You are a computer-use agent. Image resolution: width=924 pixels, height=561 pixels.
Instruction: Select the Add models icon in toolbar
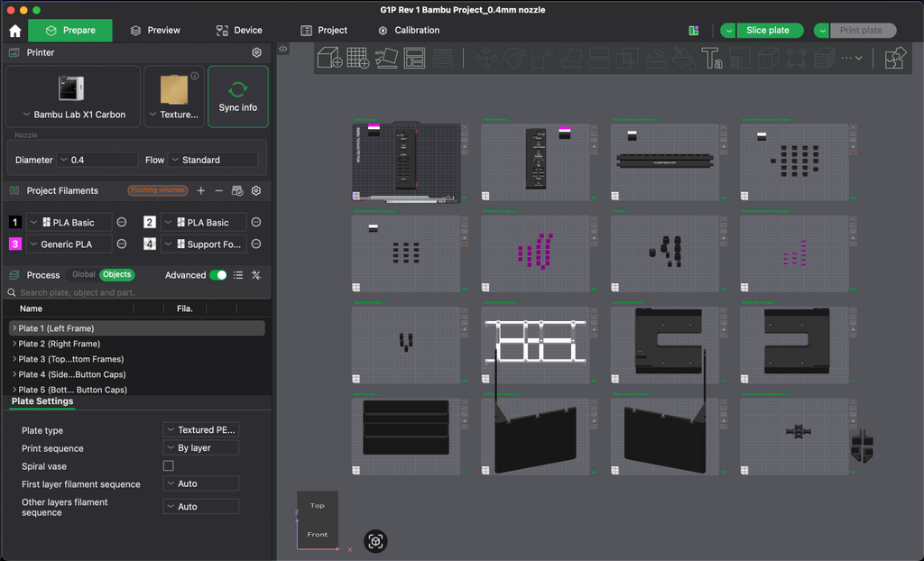(x=329, y=58)
